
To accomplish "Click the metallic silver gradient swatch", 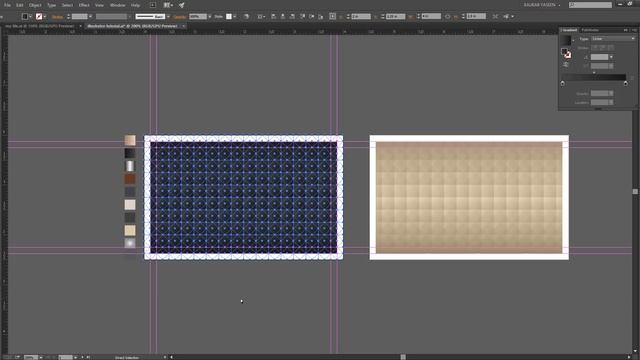I will point(130,166).
